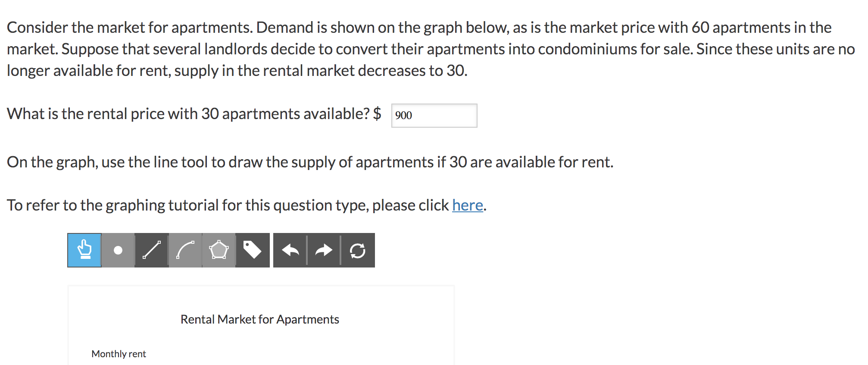Select the polygon shape tool
This screenshot has width=868, height=365.
point(218,250)
